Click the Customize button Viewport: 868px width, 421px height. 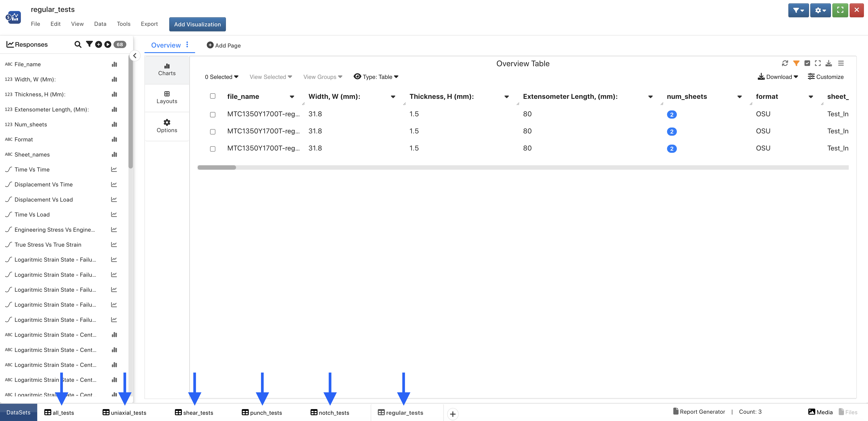coord(826,77)
